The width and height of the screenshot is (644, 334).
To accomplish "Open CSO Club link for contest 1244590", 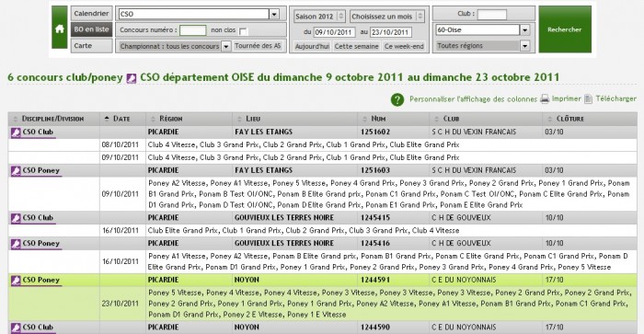I will (39, 328).
